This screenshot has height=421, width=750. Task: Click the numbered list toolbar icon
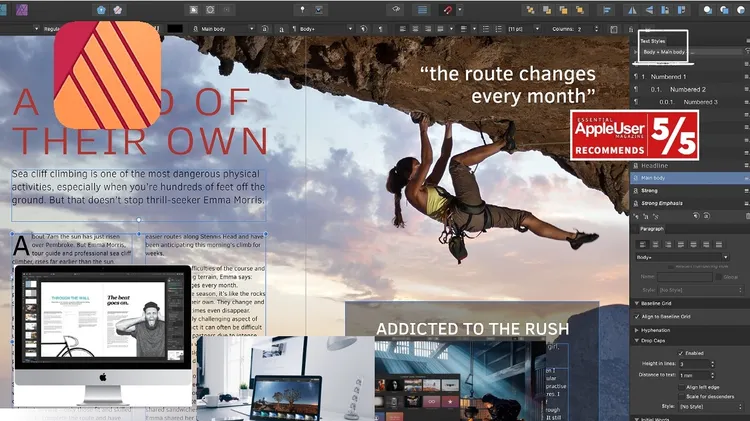[498, 29]
